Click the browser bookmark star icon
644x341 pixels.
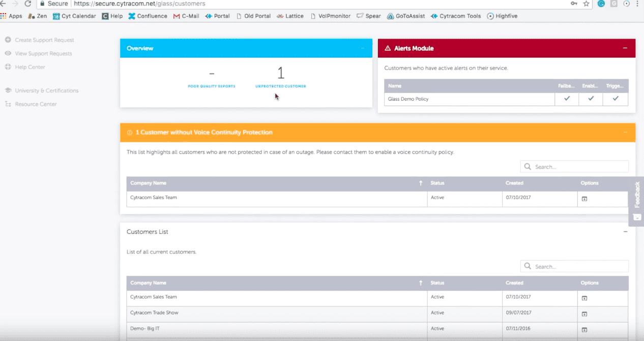click(587, 4)
